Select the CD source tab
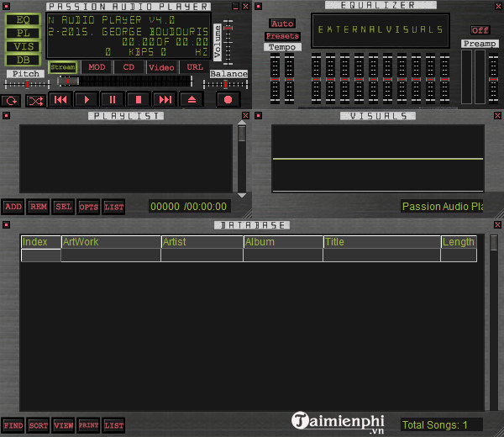Viewport: 504px width, 437px height. [x=129, y=67]
